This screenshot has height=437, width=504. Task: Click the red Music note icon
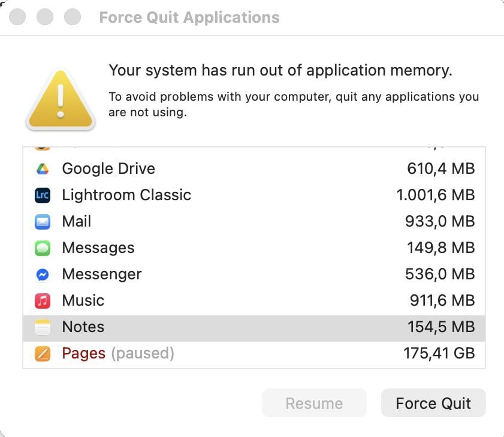coord(43,301)
